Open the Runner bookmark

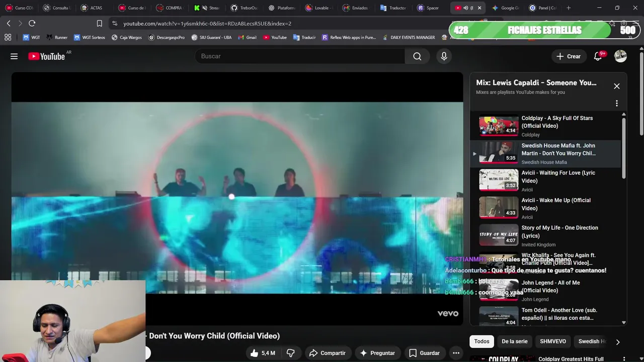point(57,37)
